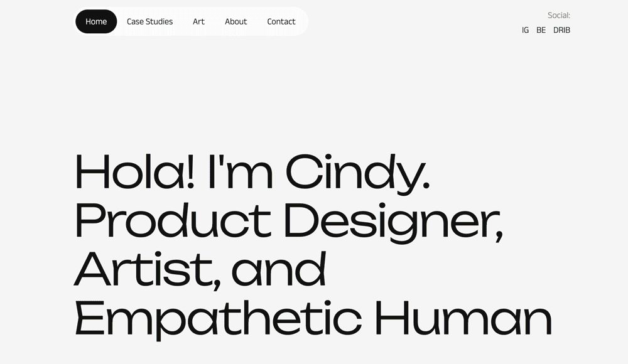This screenshot has height=364, width=628.
Task: Click Case Studies next to the Home pill
Action: (149, 21)
